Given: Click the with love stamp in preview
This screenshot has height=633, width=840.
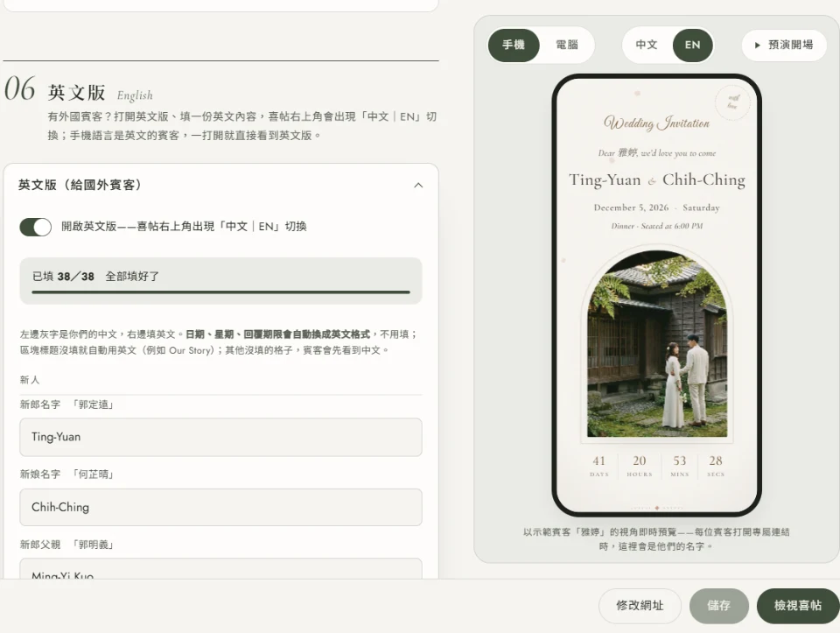Looking at the screenshot, I should 732,102.
